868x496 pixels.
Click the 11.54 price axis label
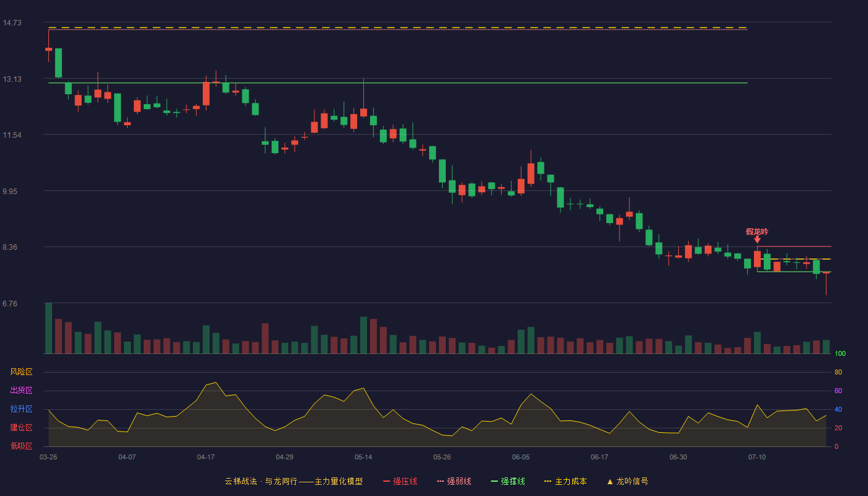click(12, 135)
